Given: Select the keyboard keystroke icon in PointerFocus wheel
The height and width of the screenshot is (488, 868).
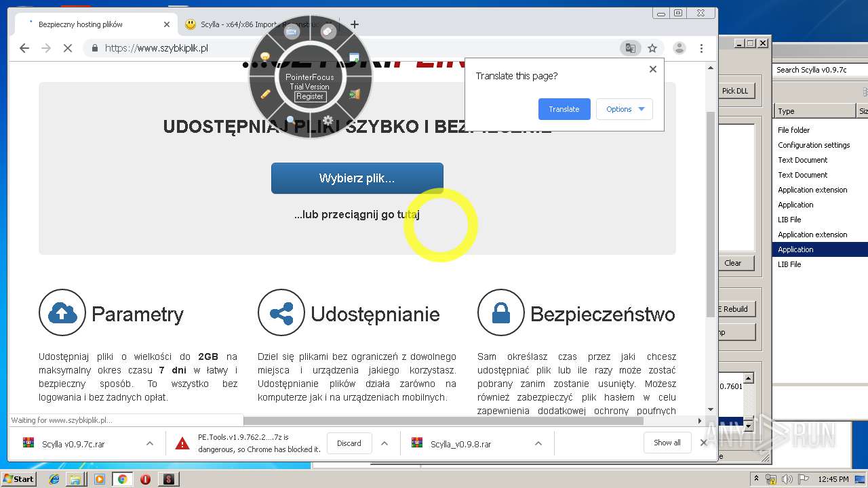Looking at the screenshot, I should (x=292, y=32).
